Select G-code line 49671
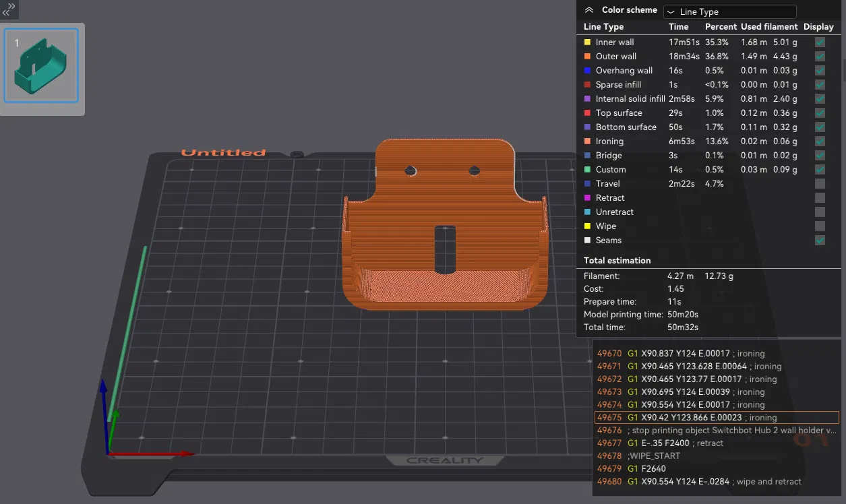The image size is (846, 504). point(717,366)
